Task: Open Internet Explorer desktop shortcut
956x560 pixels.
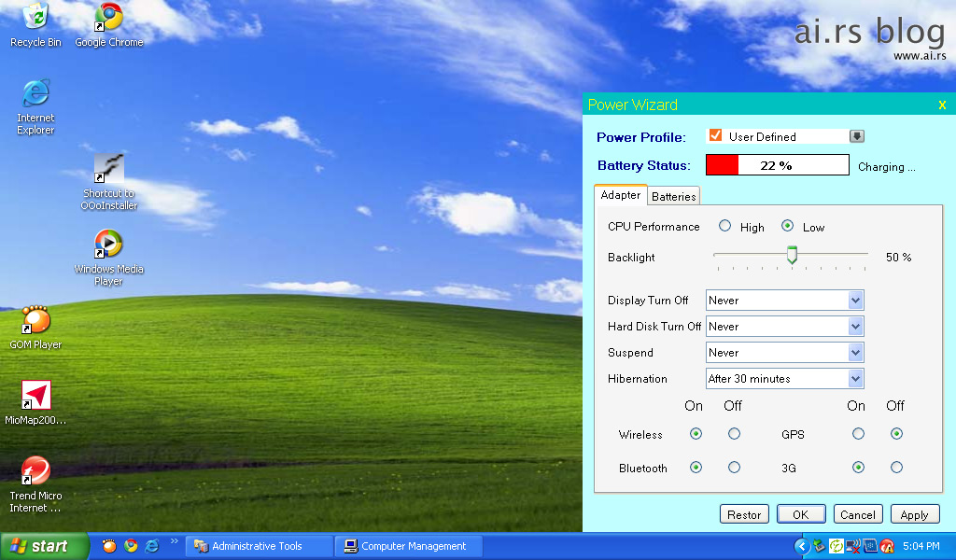Action: coord(35,93)
